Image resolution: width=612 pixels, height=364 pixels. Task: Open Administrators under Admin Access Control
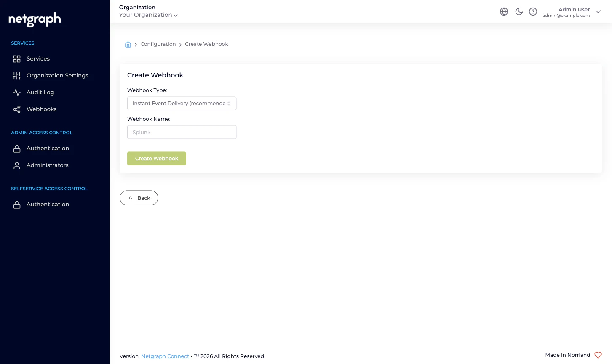click(47, 165)
